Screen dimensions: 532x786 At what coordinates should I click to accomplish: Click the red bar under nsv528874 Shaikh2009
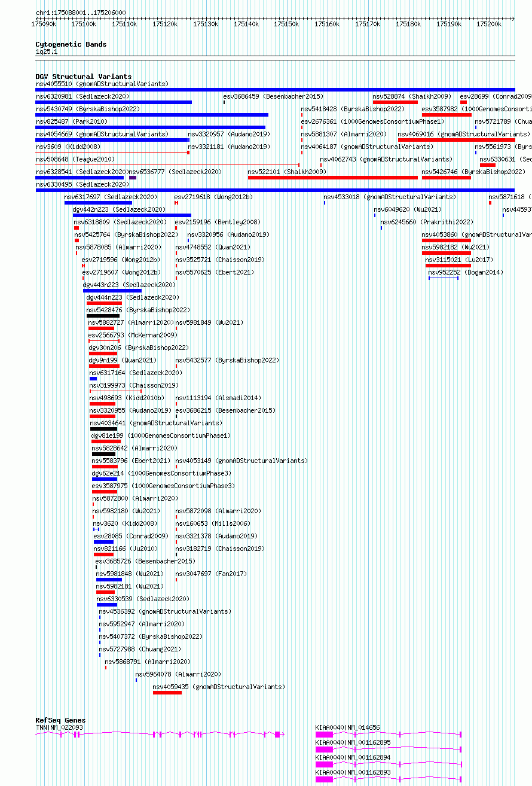[395, 102]
